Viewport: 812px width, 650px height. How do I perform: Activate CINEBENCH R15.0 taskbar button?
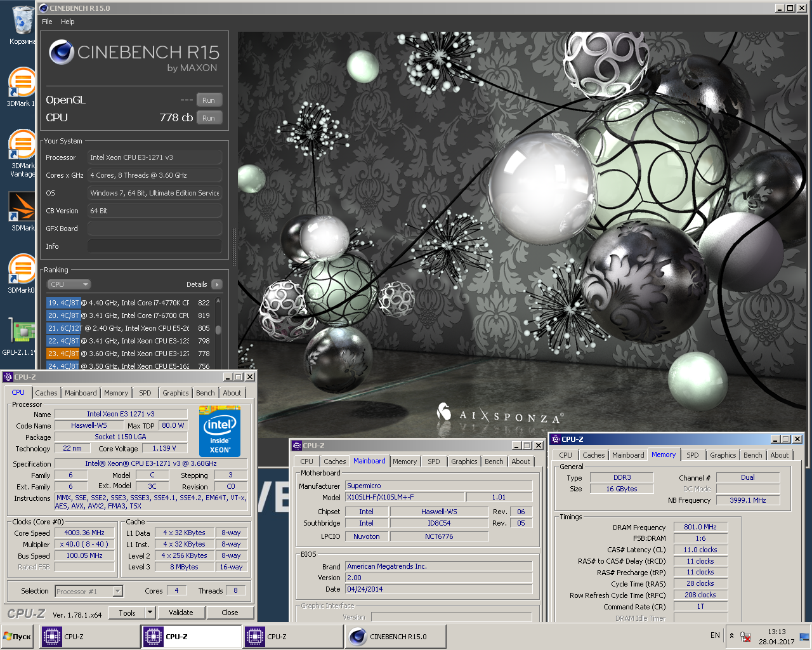coord(395,637)
